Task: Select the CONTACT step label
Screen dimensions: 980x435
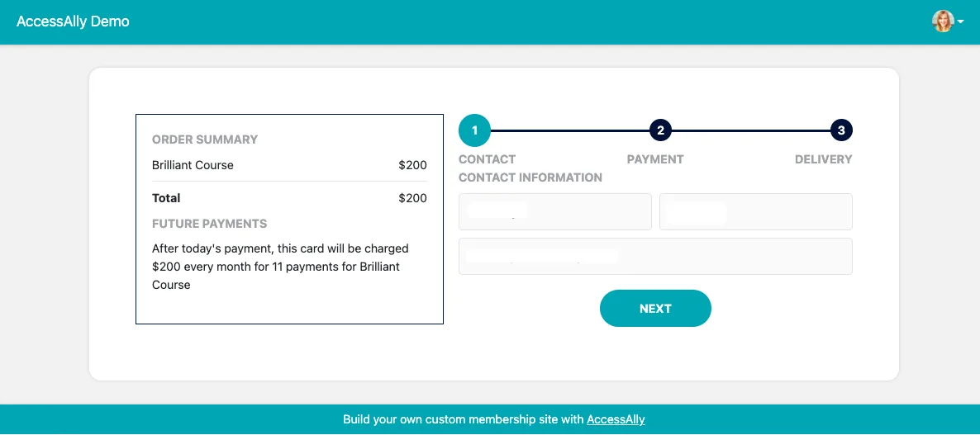Action: pos(487,159)
